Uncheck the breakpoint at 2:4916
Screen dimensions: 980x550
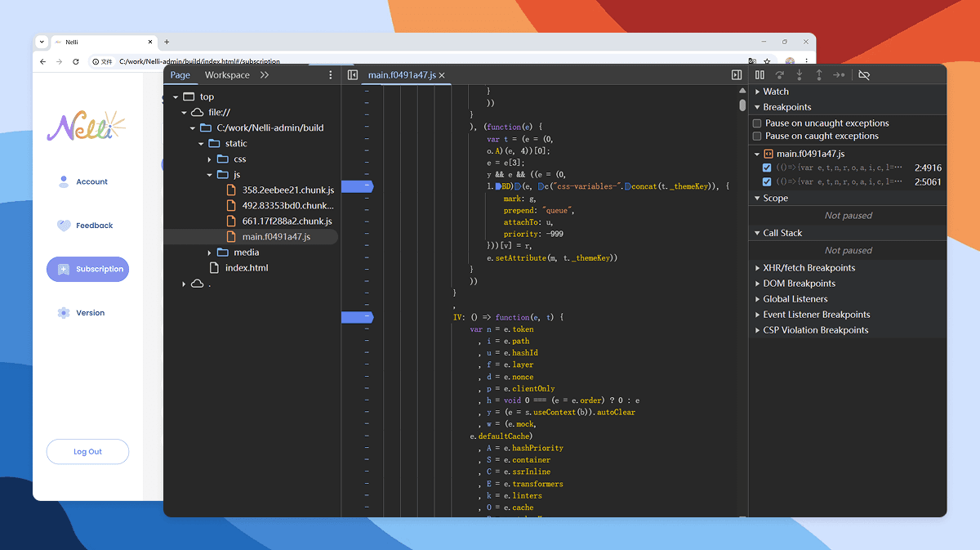click(766, 168)
